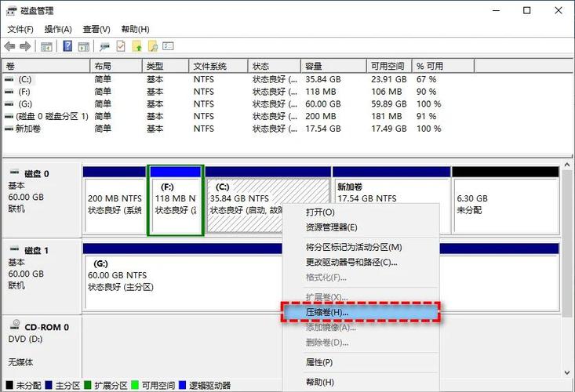The width and height of the screenshot is (575, 392).
Task: Select the 6.30 GB 未分配 unallocated block
Action: (504, 201)
